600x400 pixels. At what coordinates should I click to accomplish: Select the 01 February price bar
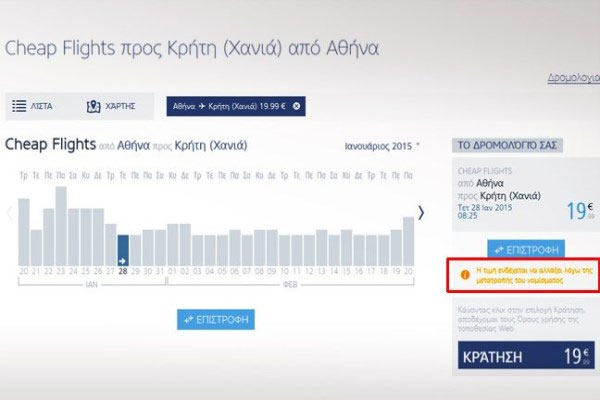click(x=172, y=247)
